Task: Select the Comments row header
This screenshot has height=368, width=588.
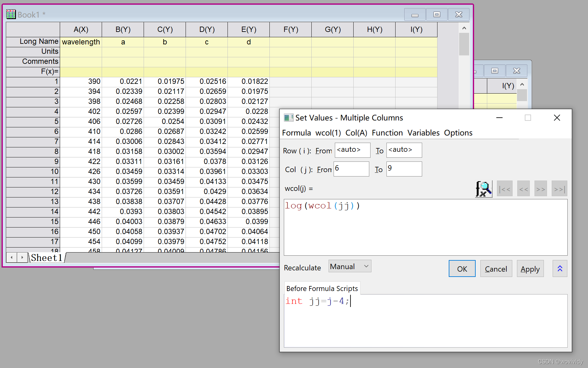Action: coord(33,62)
